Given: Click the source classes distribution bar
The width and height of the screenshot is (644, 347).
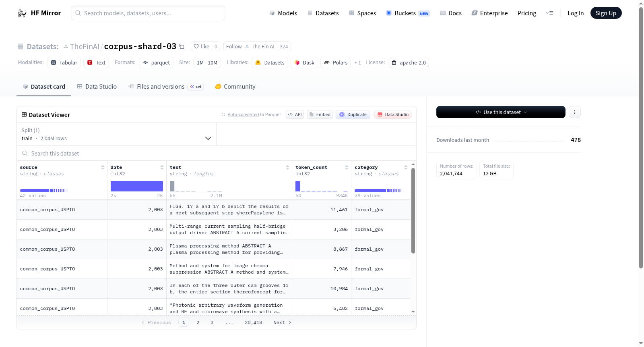Looking at the screenshot, I should 44,191.
